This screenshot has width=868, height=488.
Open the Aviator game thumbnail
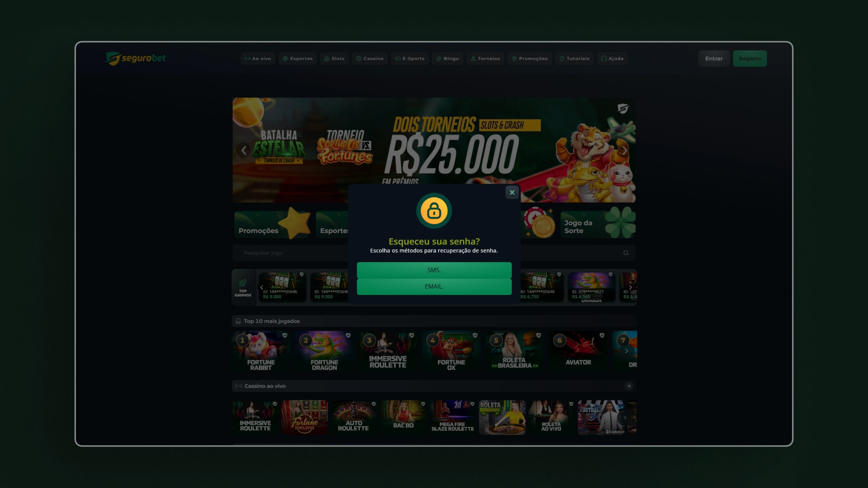(x=578, y=352)
